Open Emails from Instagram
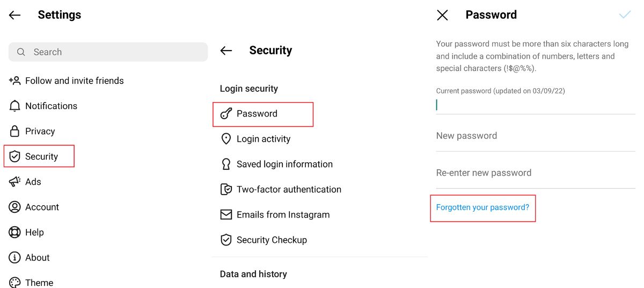Screen dimensions: 644x288 point(283,214)
